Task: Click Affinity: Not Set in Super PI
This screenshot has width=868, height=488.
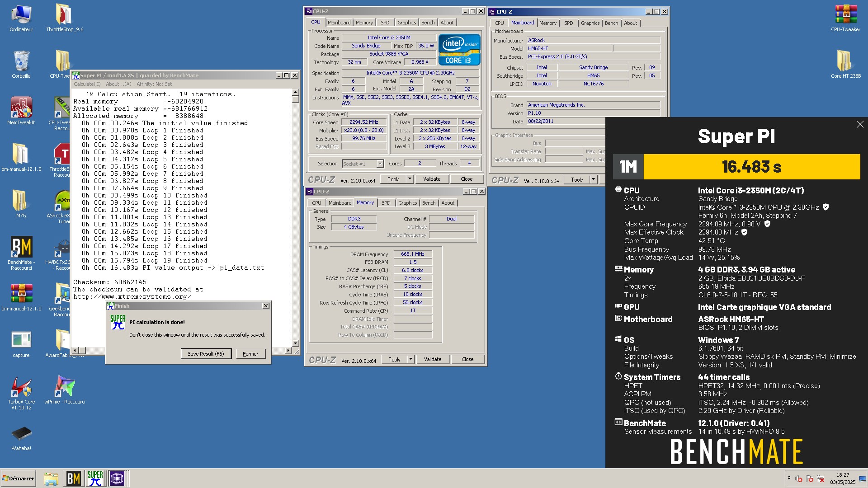Action: pos(154,84)
